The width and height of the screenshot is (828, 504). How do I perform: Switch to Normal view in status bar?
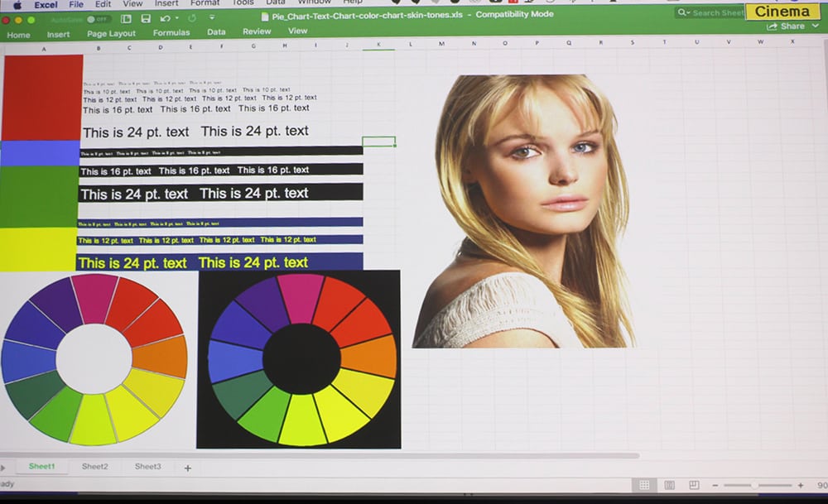643,485
